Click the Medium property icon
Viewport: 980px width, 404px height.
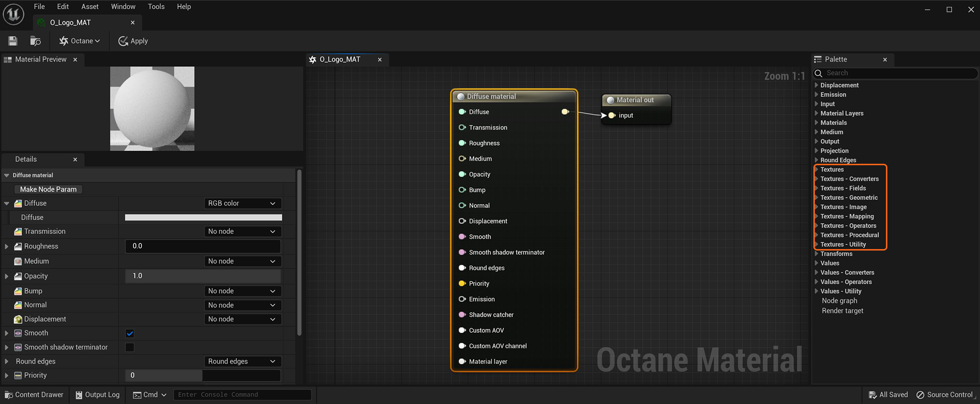point(18,261)
